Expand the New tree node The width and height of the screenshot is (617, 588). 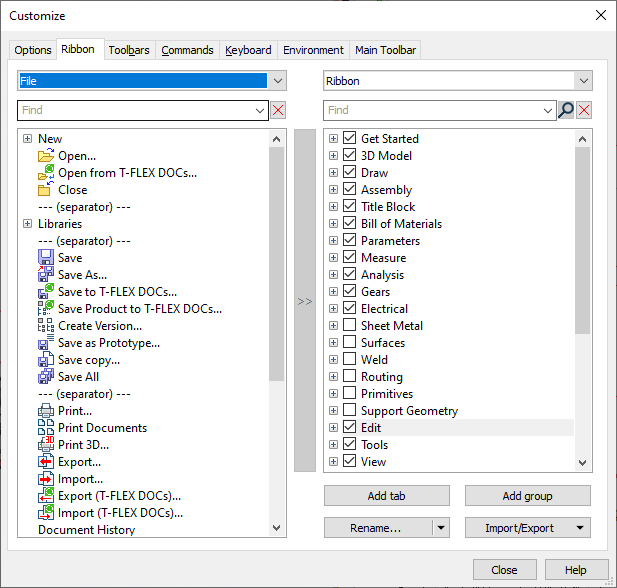coord(27,139)
